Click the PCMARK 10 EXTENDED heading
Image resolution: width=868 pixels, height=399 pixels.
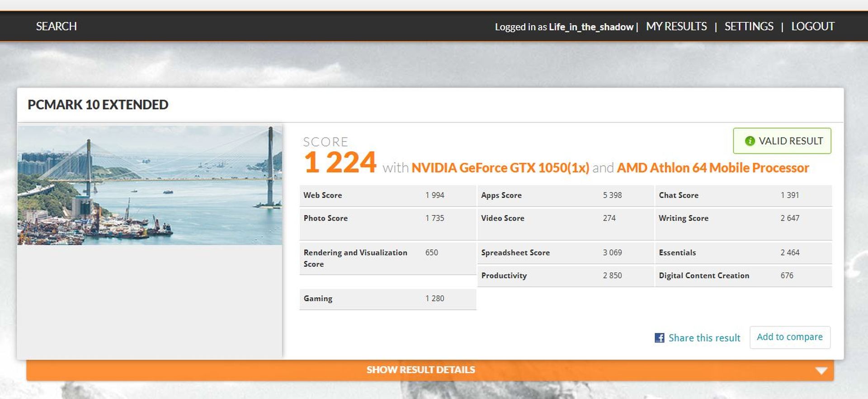98,104
